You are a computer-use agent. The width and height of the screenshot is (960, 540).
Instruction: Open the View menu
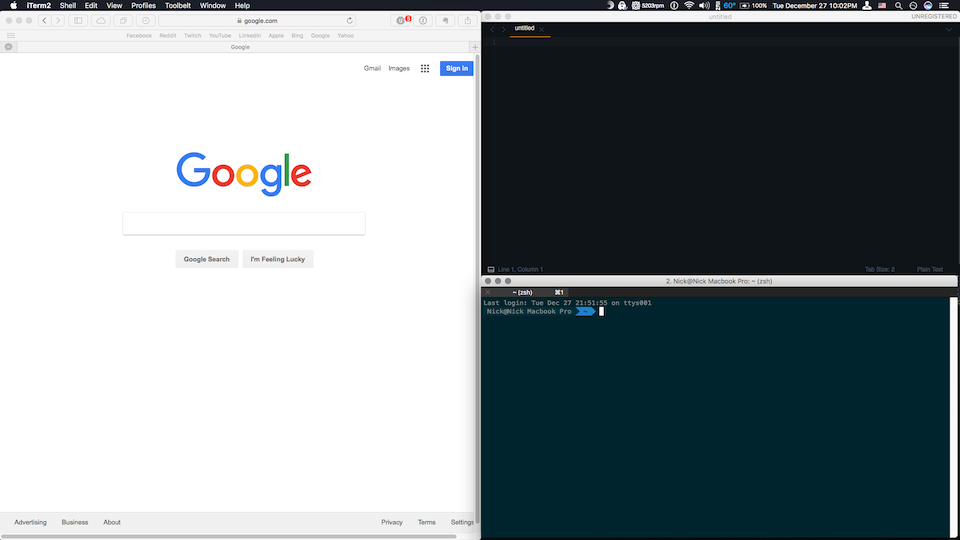pos(114,6)
